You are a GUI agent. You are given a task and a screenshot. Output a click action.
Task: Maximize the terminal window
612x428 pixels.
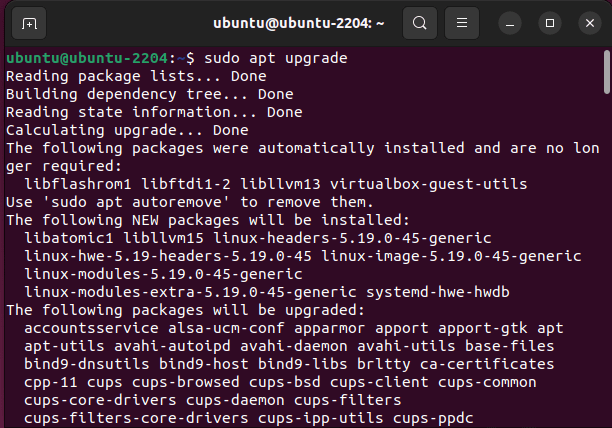(550, 23)
